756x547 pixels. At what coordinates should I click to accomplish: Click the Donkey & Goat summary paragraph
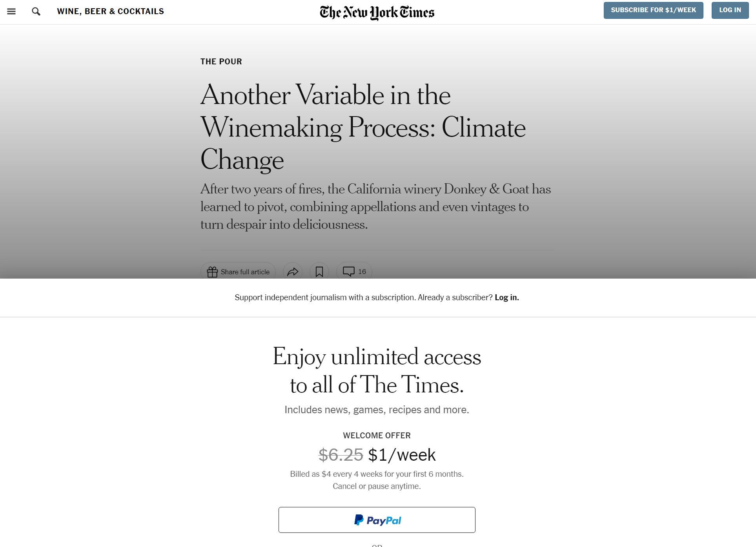[375, 207]
